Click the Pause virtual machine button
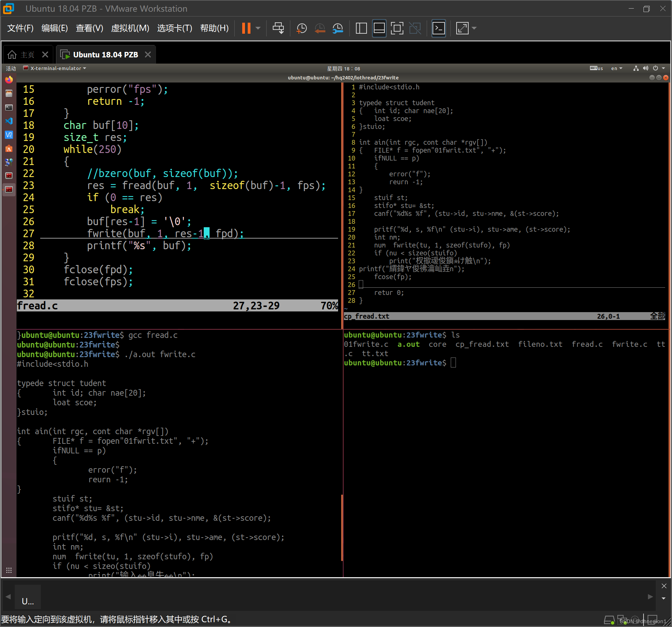This screenshot has height=627, width=672. pos(246,28)
